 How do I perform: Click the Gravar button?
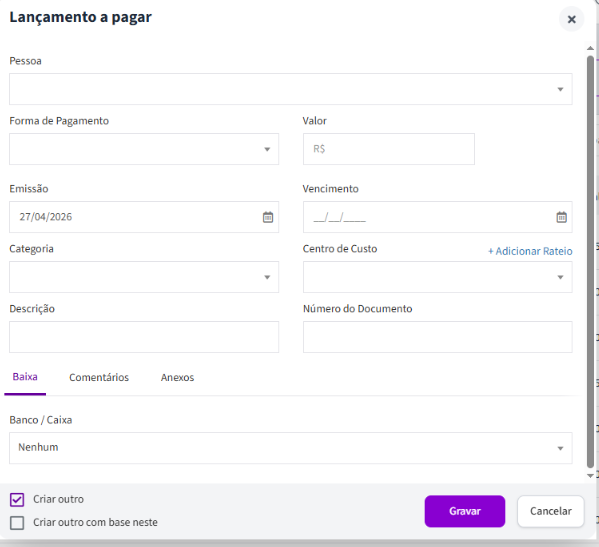click(x=465, y=511)
